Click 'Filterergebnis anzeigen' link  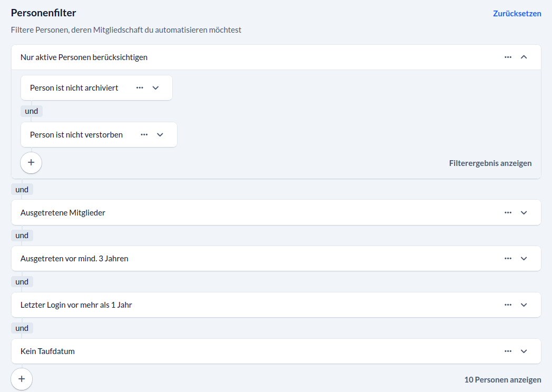click(x=490, y=163)
